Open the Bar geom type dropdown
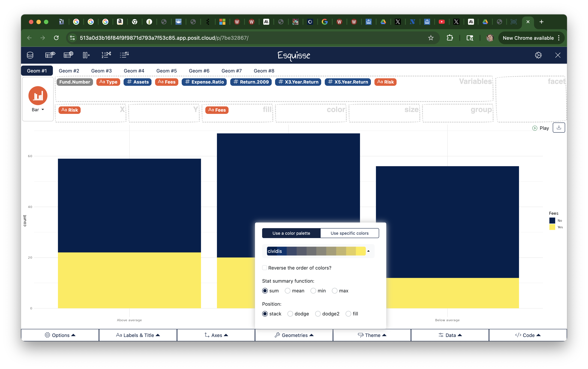 click(38, 110)
